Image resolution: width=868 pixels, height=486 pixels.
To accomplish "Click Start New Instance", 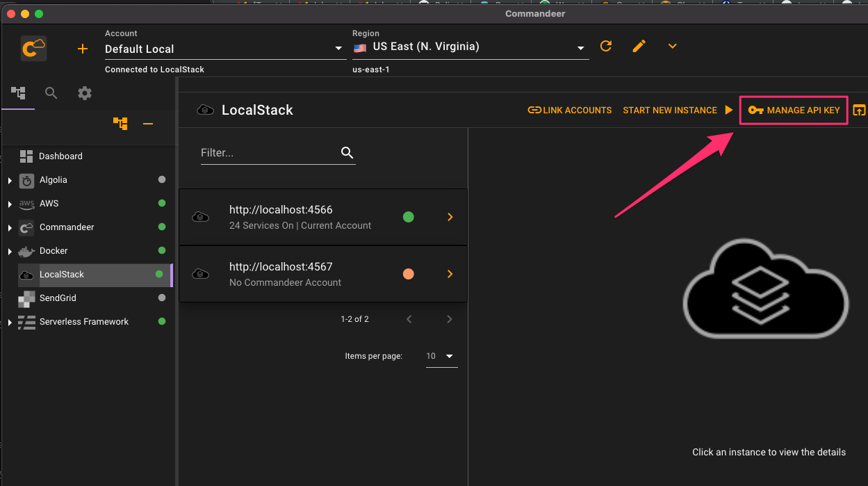I will pos(670,110).
